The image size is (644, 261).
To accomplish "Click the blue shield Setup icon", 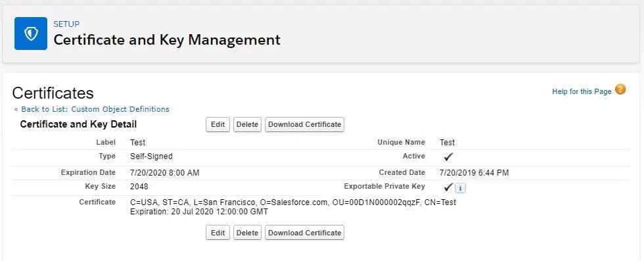I will [x=31, y=34].
